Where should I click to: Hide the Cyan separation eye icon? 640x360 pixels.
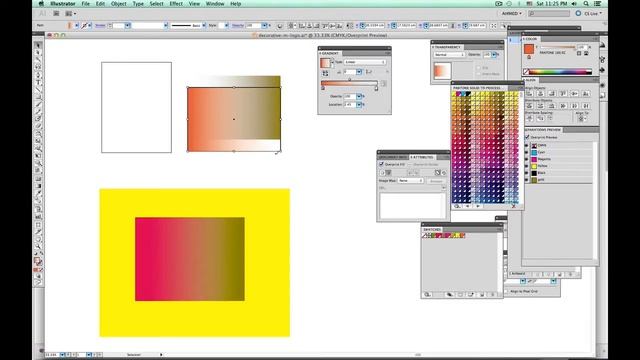pos(526,152)
